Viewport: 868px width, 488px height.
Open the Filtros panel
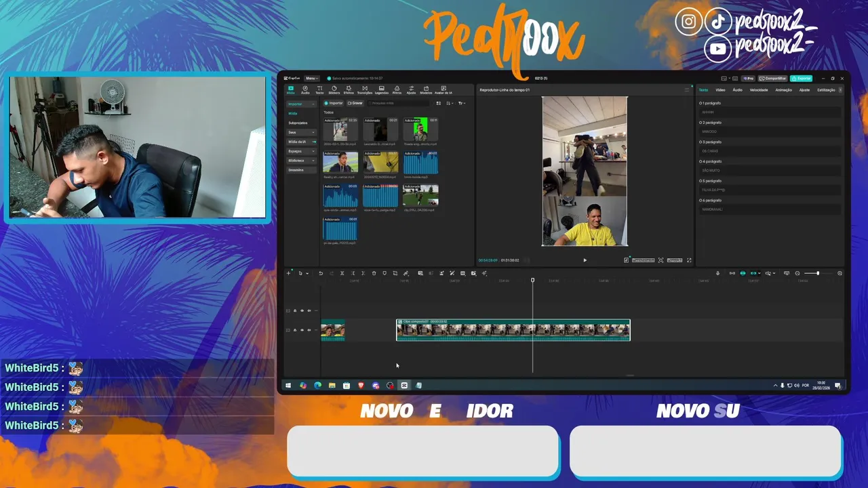click(397, 89)
